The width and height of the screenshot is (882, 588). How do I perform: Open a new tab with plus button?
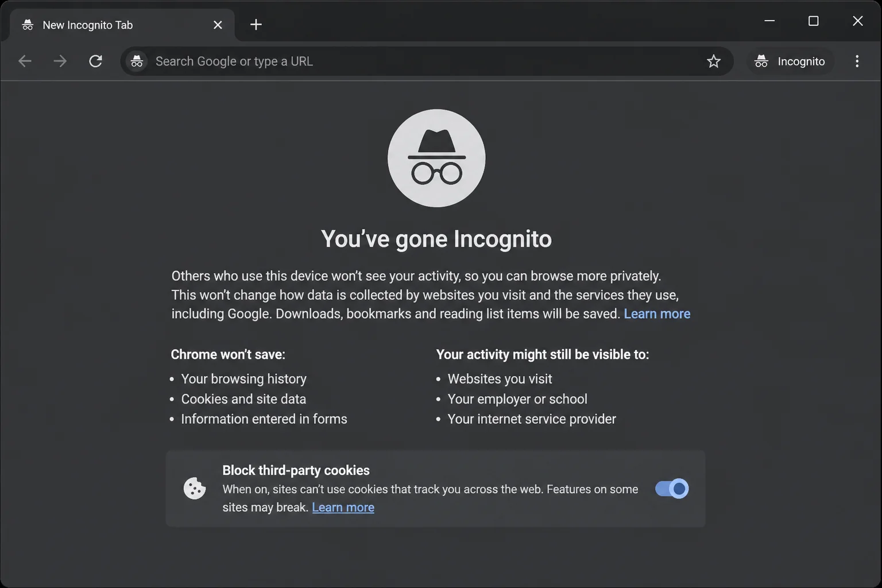(x=256, y=24)
